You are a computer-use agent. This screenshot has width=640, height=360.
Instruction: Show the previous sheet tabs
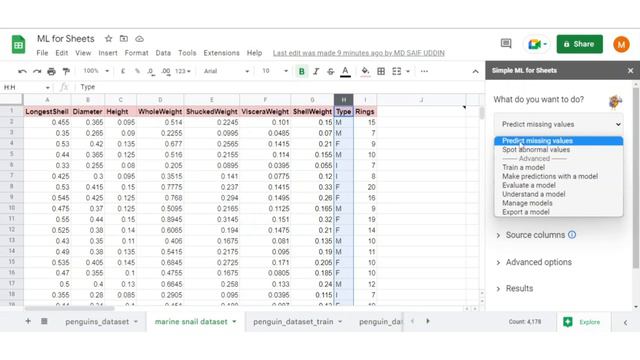tap(412, 321)
